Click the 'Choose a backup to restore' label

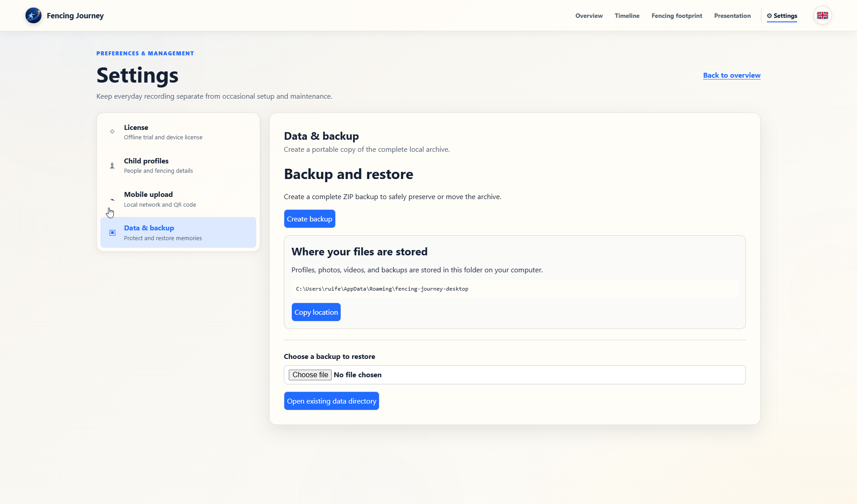(x=329, y=357)
